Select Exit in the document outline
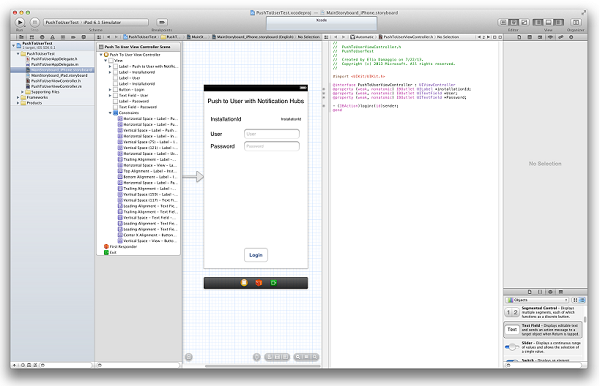 pos(110,252)
